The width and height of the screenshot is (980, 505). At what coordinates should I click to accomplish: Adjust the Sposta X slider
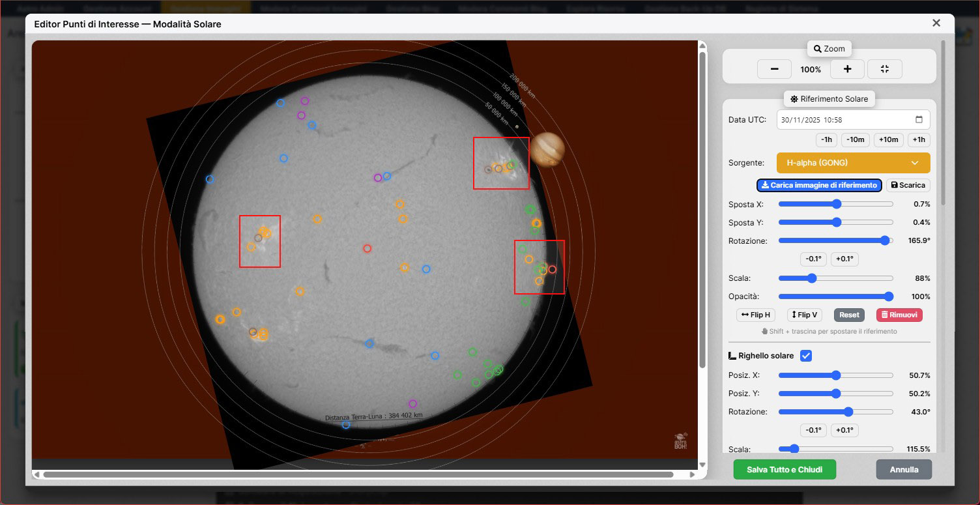[x=836, y=204]
